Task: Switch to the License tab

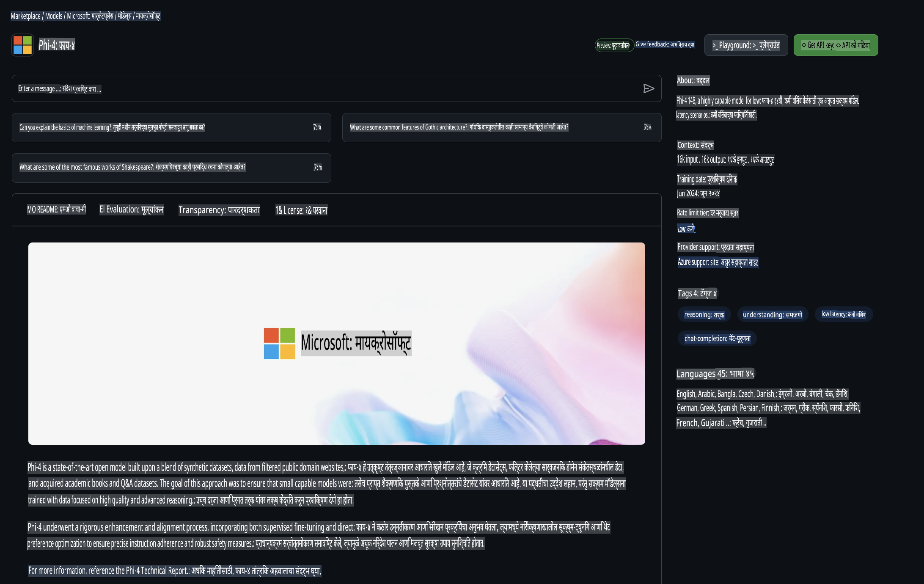Action: (301, 210)
